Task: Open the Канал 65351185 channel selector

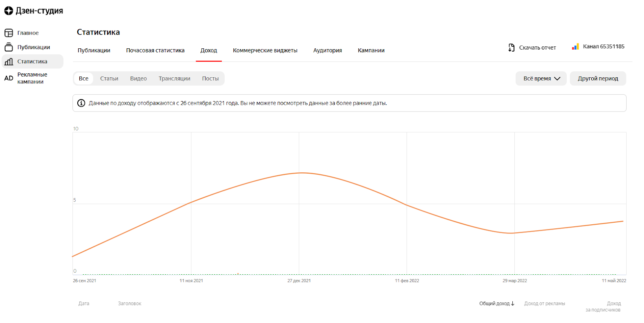Action: tap(603, 47)
